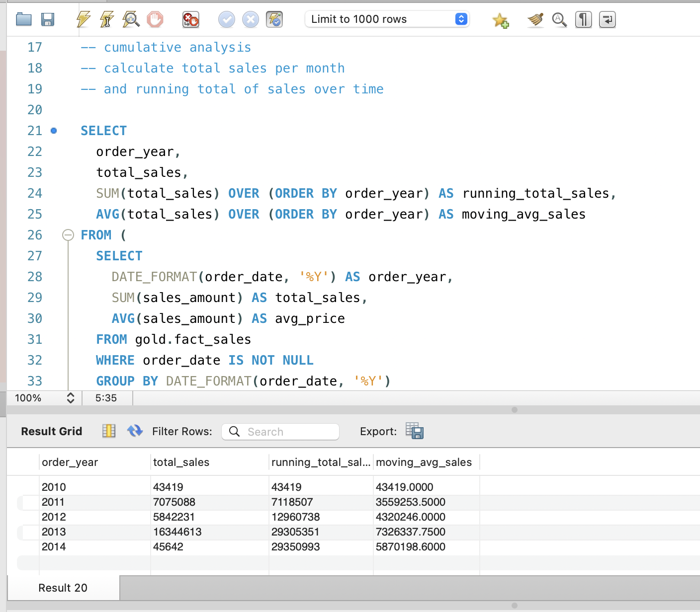Screen dimensions: 700x612
Task: Select the order_year column header
Action: (70, 462)
